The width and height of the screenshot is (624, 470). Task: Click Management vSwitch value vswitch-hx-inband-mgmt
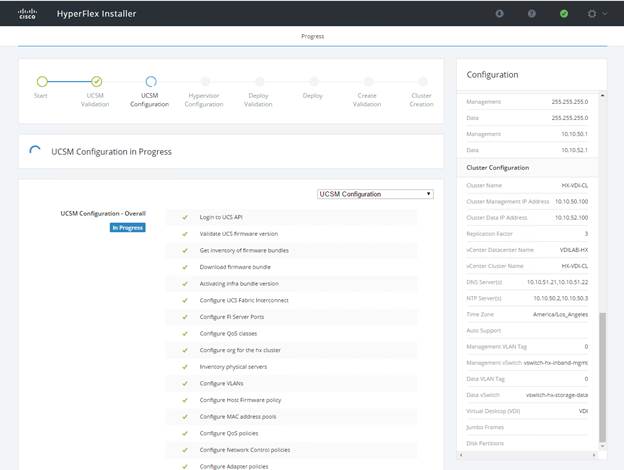[x=556, y=363]
